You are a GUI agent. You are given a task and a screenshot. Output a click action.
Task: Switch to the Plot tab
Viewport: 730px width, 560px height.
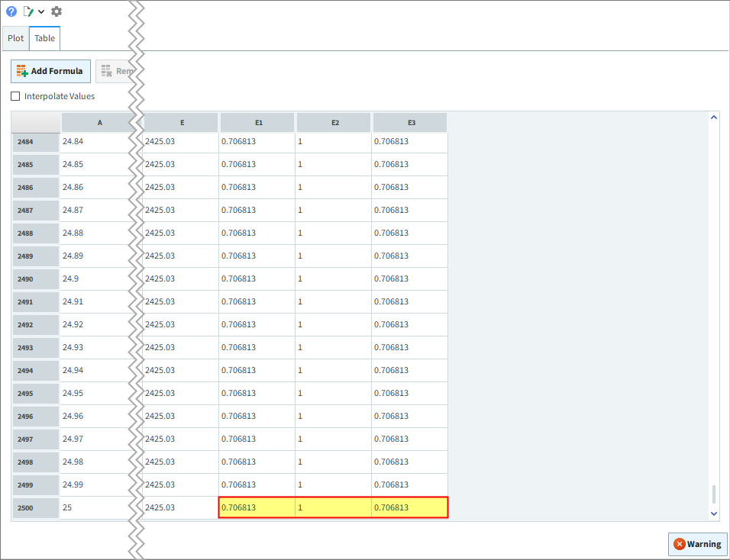pos(16,38)
